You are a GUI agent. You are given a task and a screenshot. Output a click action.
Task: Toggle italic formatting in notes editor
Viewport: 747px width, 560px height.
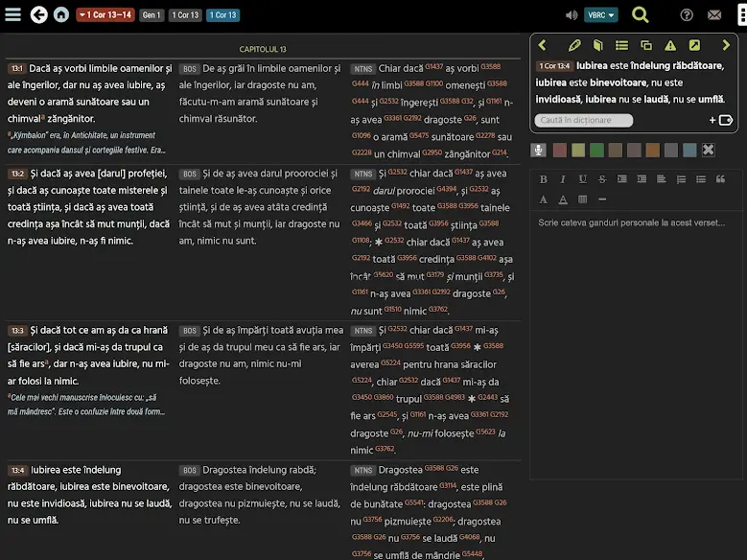tap(563, 179)
